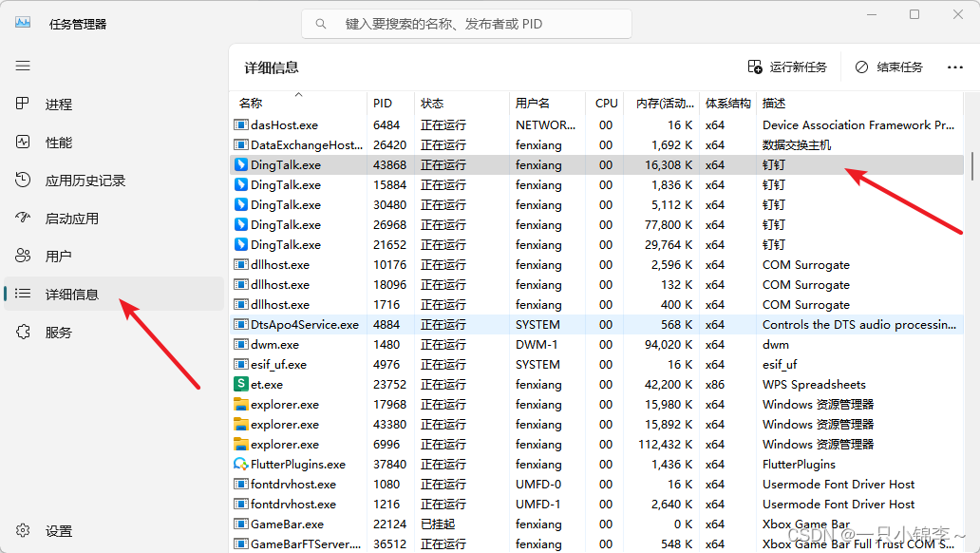Image resolution: width=980 pixels, height=553 pixels.
Task: Click the 运行新任务 icon
Action: pyautogui.click(x=755, y=67)
